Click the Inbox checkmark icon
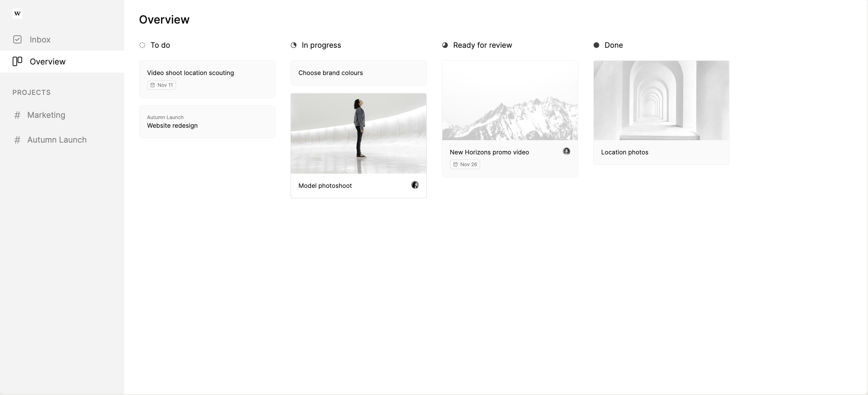Screen dimensions: 868x395 pos(17,39)
